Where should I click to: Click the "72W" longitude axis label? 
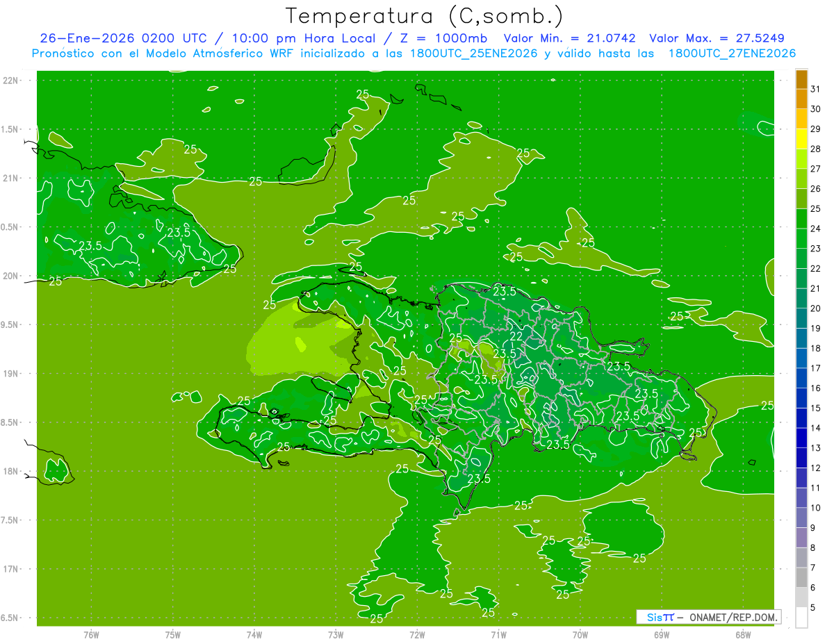click(417, 635)
